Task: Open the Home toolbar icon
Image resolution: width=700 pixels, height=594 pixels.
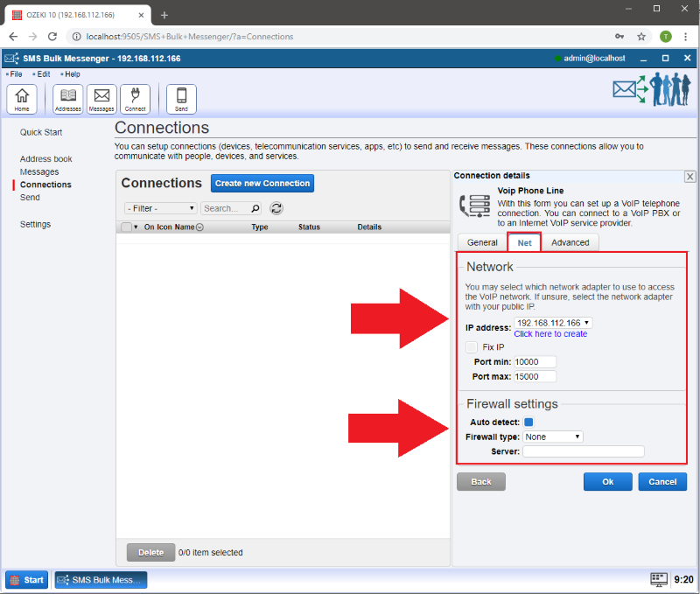Action: tap(21, 99)
